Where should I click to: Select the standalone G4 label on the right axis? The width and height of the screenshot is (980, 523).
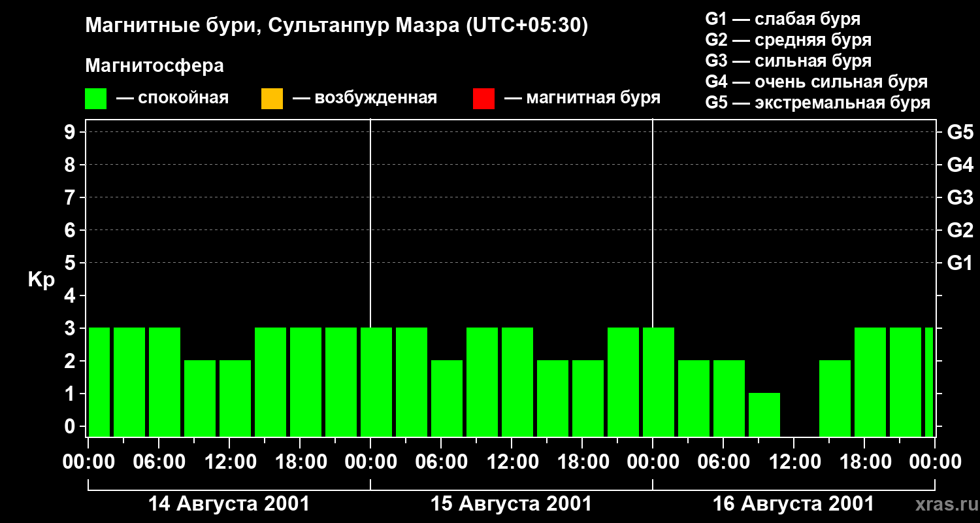[x=960, y=165]
